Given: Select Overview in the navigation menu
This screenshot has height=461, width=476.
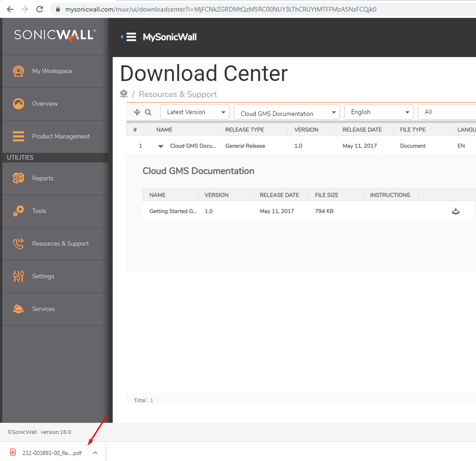Looking at the screenshot, I should tap(45, 104).
